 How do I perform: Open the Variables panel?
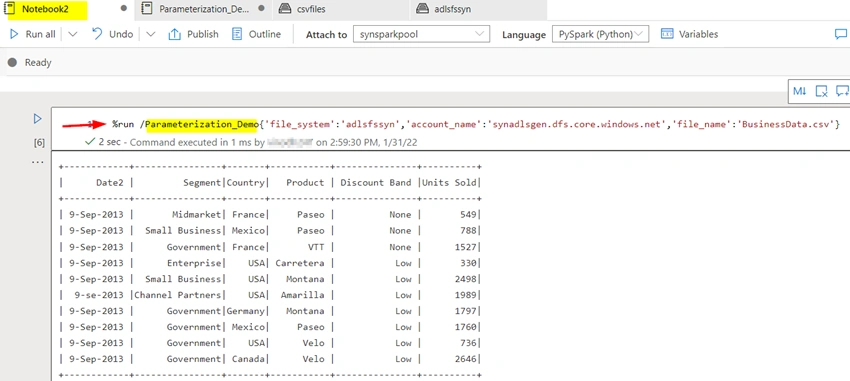690,34
